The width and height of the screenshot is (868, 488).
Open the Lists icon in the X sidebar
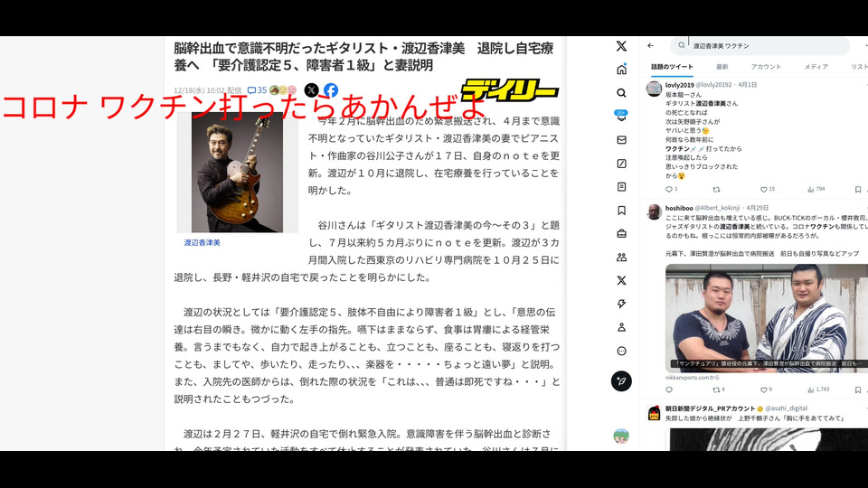tap(621, 187)
